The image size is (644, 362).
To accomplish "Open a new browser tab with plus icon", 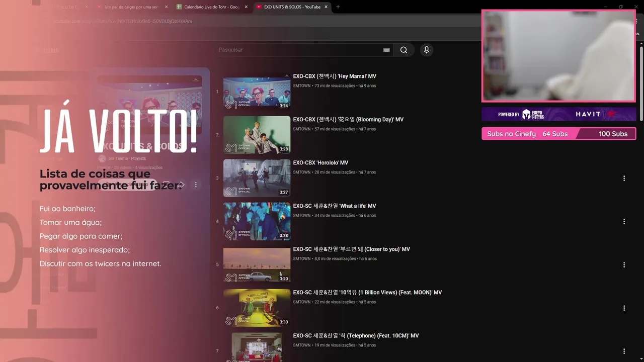I will [x=338, y=7].
